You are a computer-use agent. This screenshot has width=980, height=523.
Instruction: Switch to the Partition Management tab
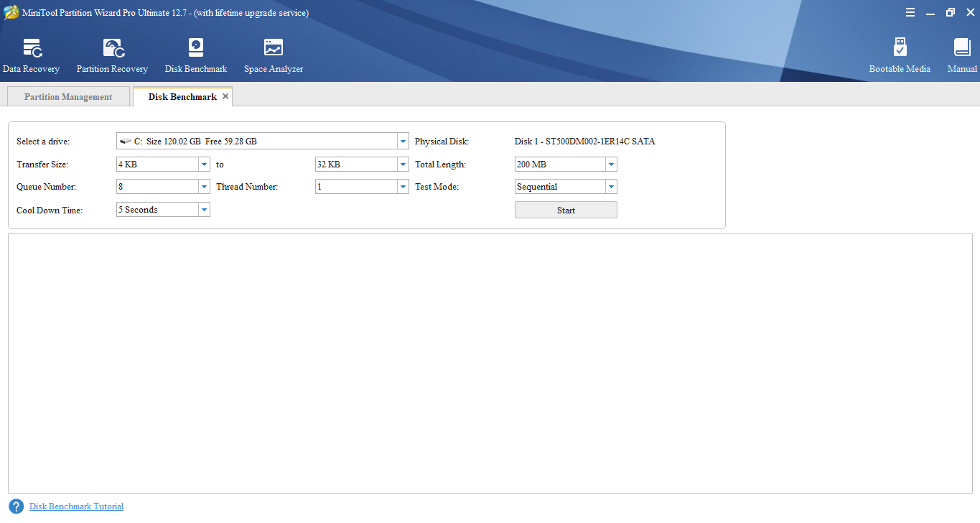(68, 97)
